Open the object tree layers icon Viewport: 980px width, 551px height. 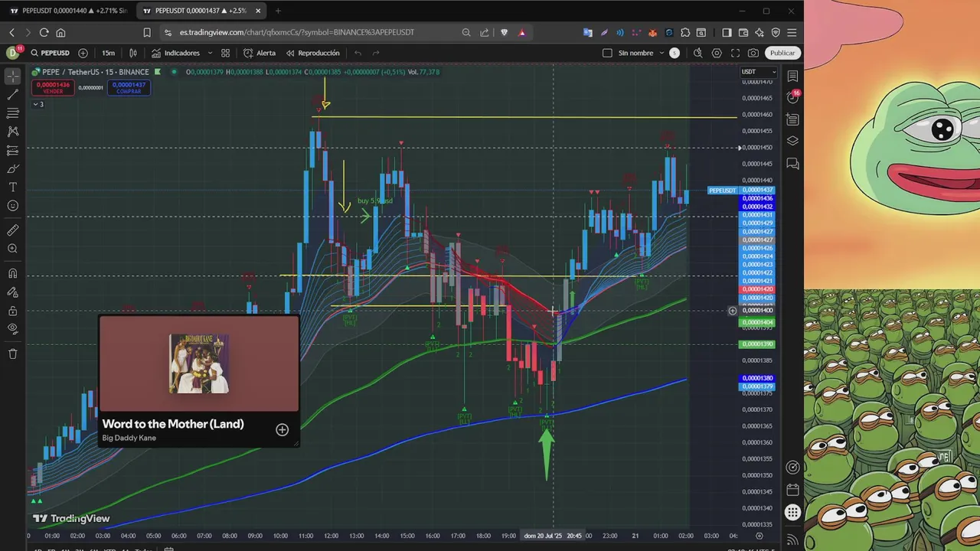pyautogui.click(x=792, y=142)
